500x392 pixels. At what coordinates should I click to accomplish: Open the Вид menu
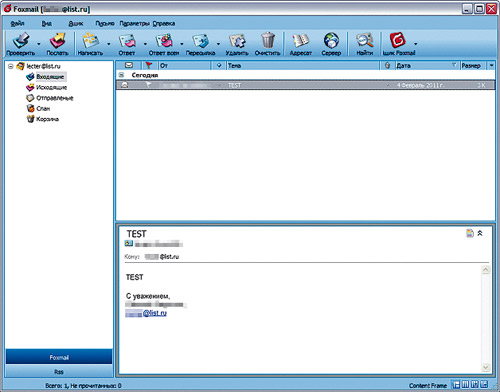[47, 23]
